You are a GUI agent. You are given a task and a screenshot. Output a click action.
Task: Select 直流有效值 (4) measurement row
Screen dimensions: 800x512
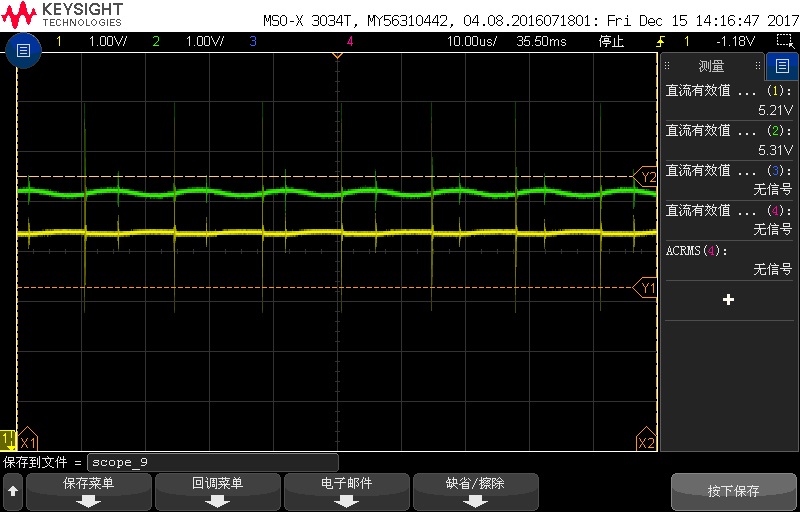(729, 220)
